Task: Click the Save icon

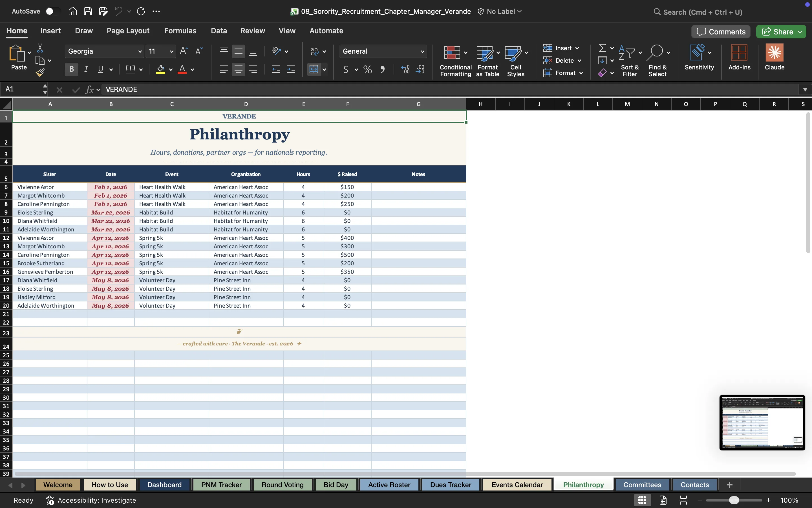Action: 88,11
